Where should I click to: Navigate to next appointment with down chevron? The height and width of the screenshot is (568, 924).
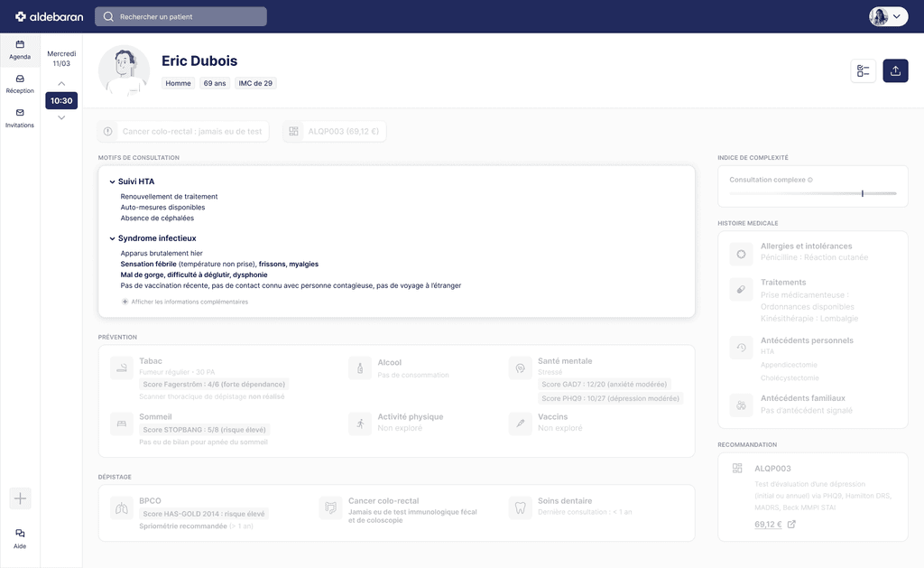(60, 117)
